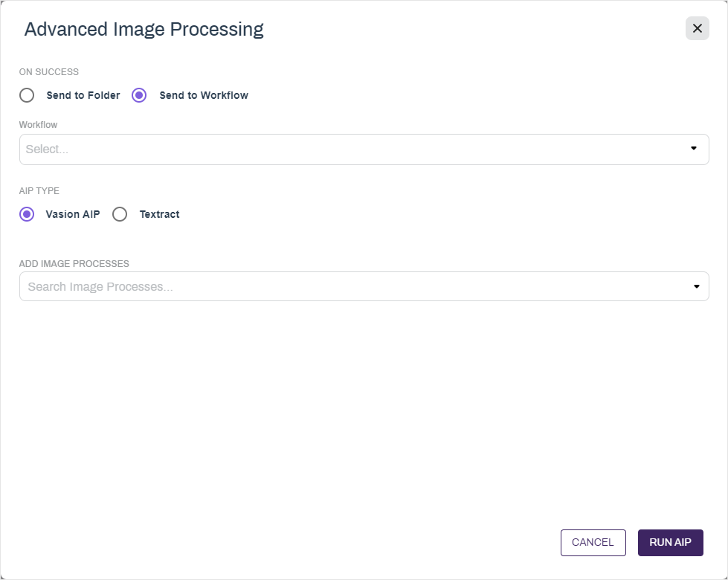
Task: Click the ADD IMAGE PROCESSES label
Action: point(74,264)
